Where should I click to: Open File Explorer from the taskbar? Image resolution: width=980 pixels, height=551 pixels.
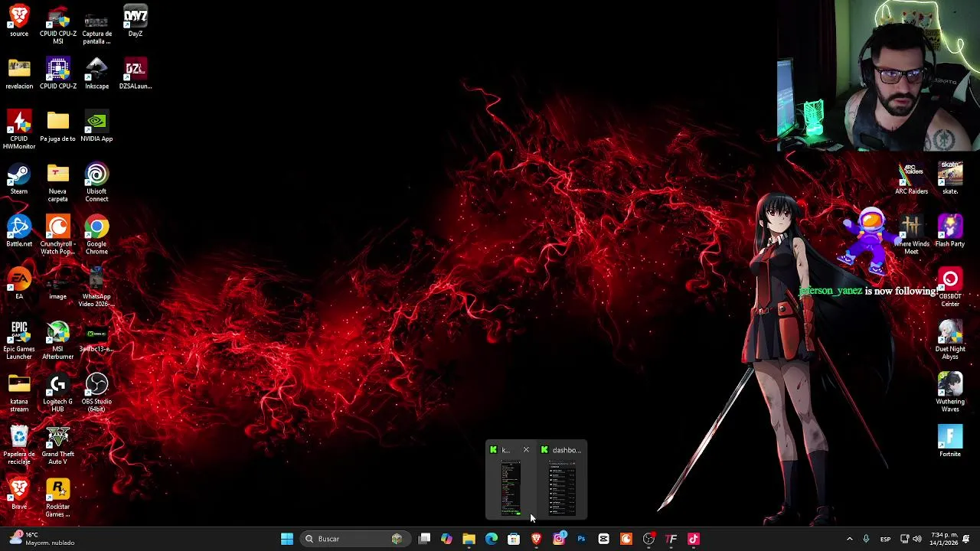pos(469,539)
